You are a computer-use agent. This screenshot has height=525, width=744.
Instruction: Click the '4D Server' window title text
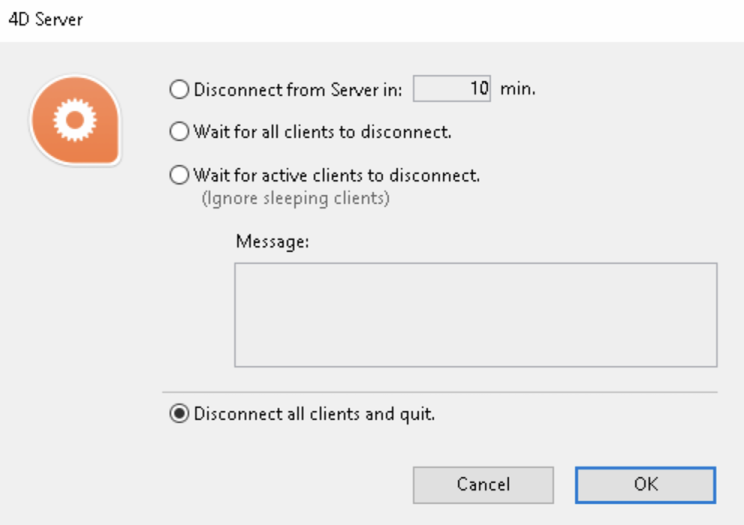[x=46, y=20]
